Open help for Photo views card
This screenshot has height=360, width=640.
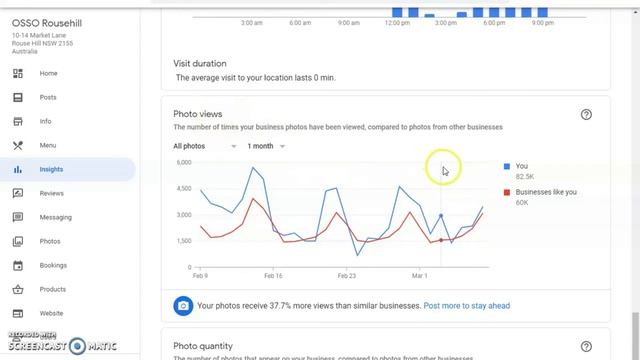[586, 115]
